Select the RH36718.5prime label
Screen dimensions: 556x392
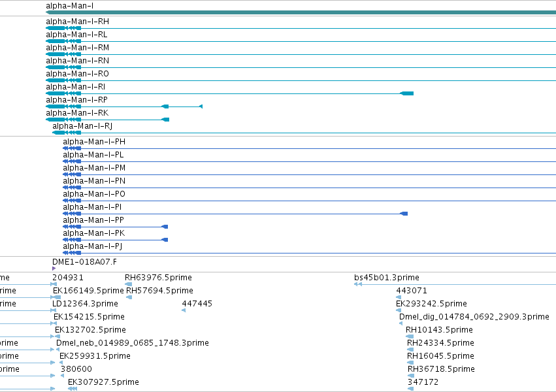[x=442, y=370]
